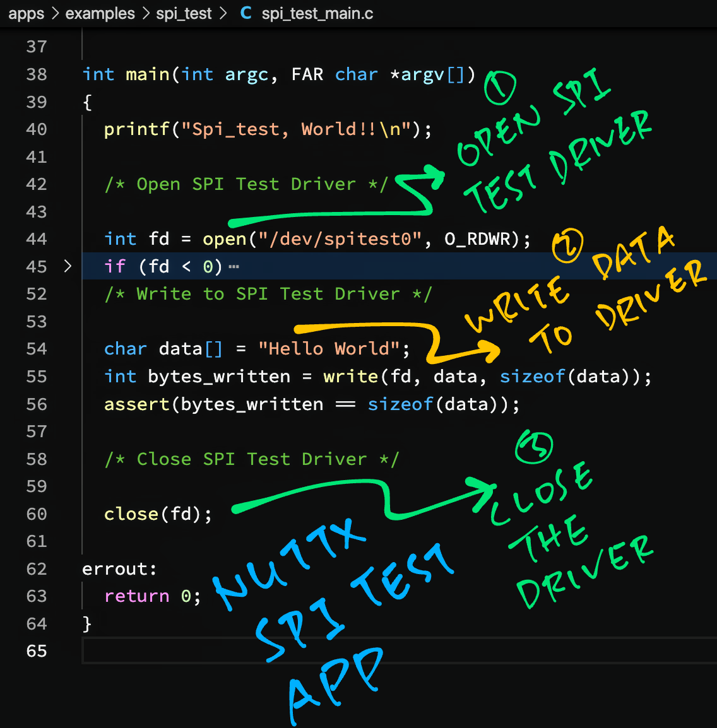This screenshot has width=717, height=728.
Task: Click the "Hello World" string on line 54
Action: coord(329,349)
